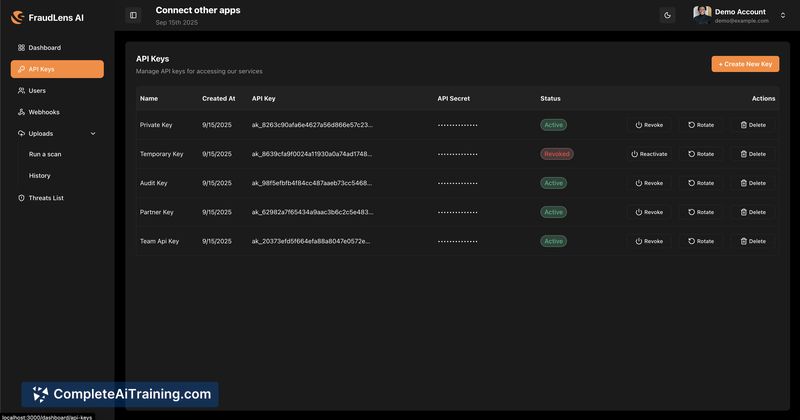The image size is (800, 420).
Task: Select the Audit Key name cell
Action: point(154,183)
